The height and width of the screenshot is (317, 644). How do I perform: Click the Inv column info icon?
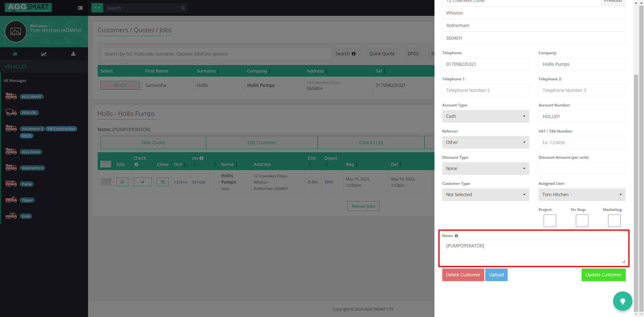[202, 158]
